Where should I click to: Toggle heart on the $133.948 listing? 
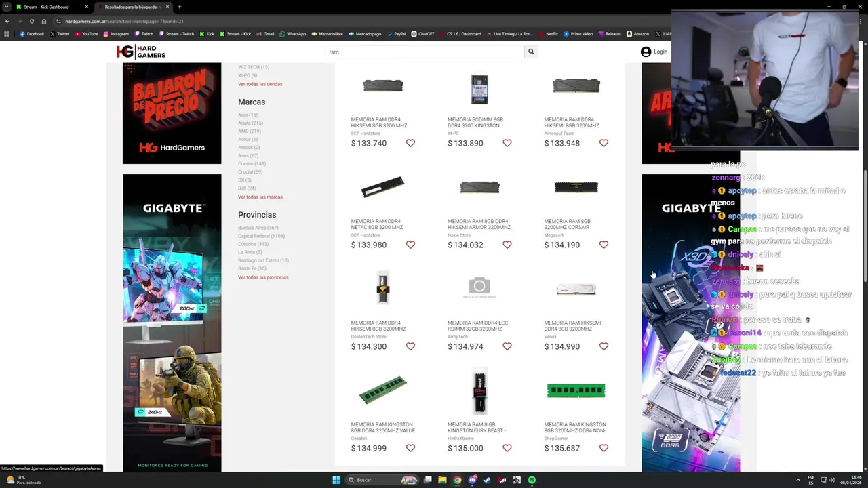coord(604,143)
